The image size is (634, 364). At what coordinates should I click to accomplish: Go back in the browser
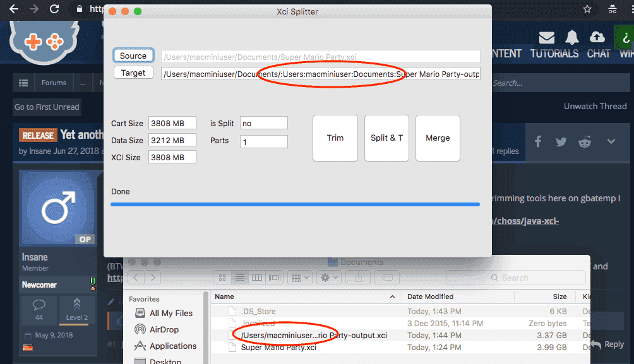click(x=14, y=9)
